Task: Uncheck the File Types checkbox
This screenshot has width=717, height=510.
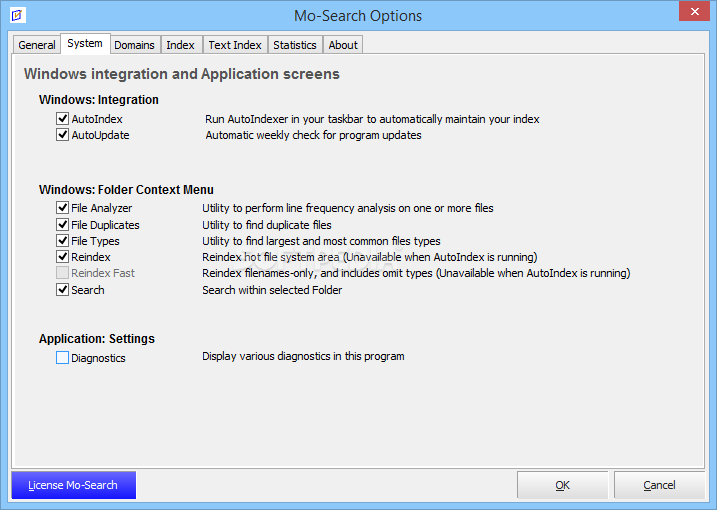Action: [63, 241]
